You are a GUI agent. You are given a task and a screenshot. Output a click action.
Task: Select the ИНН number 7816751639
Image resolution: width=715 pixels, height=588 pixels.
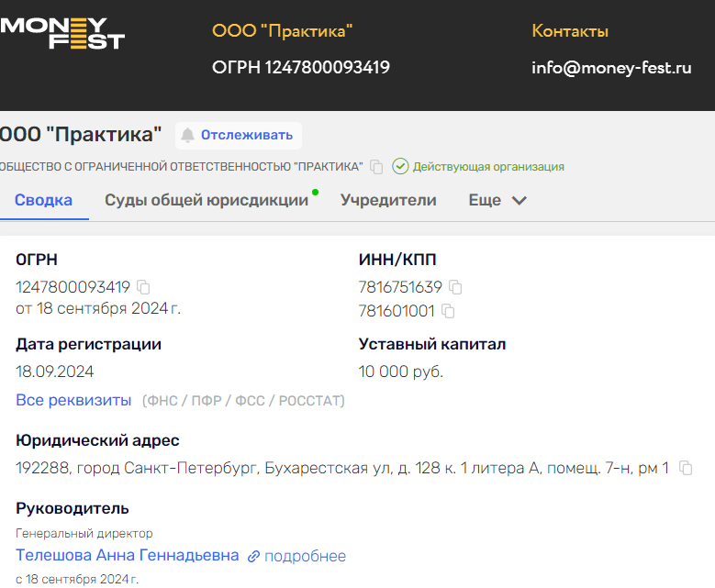click(400, 287)
